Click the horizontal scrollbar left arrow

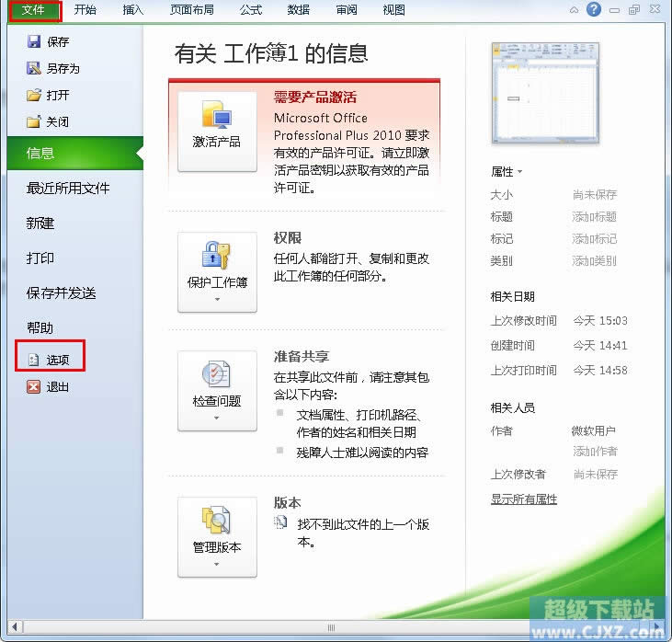[x=15, y=626]
